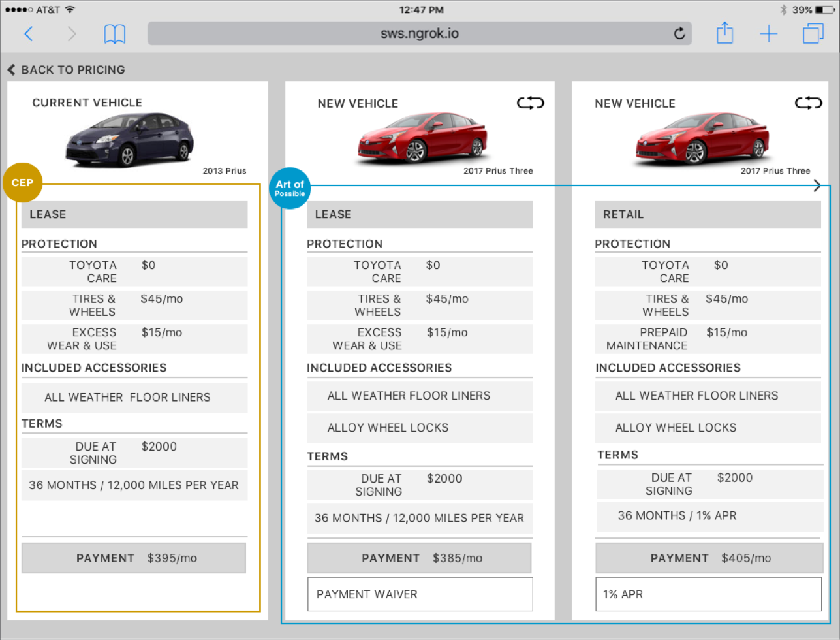Select Excess Wear & Use on the new-vehicle Lease card
The width and height of the screenshot is (840, 640).
[420, 339]
